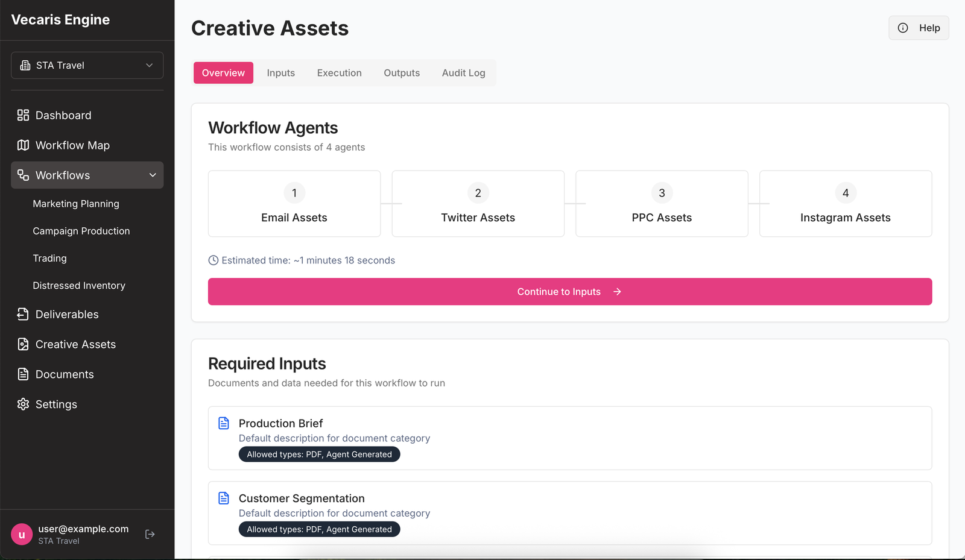Select the Twitter Assets agent card

[478, 204]
